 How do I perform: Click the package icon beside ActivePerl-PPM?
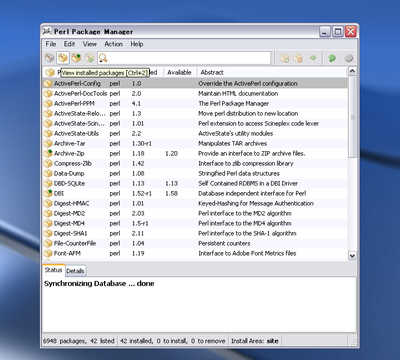[48, 103]
